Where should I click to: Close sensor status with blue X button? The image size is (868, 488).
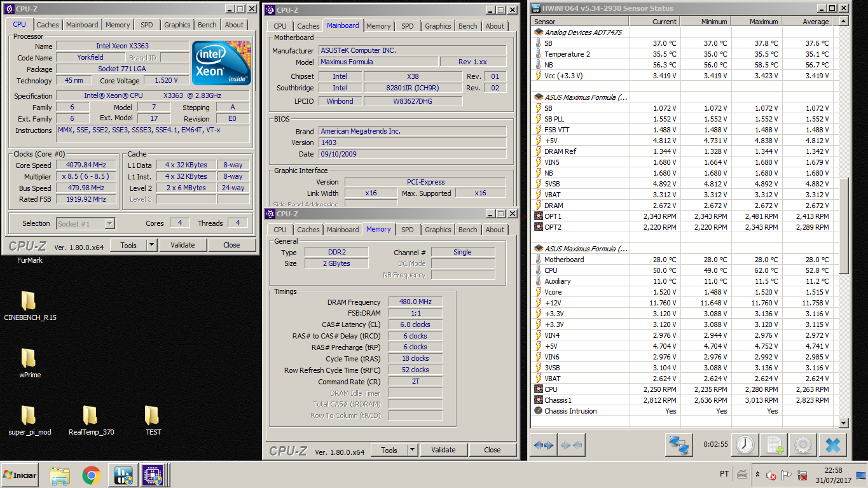[832, 445]
